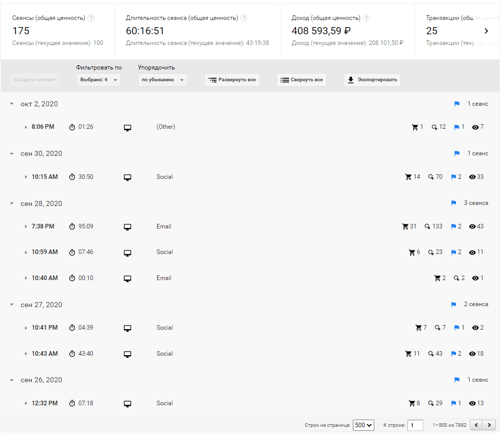Click the Экспортировать button
Image resolution: width=504 pixels, height=438 pixels.
pyautogui.click(x=372, y=80)
